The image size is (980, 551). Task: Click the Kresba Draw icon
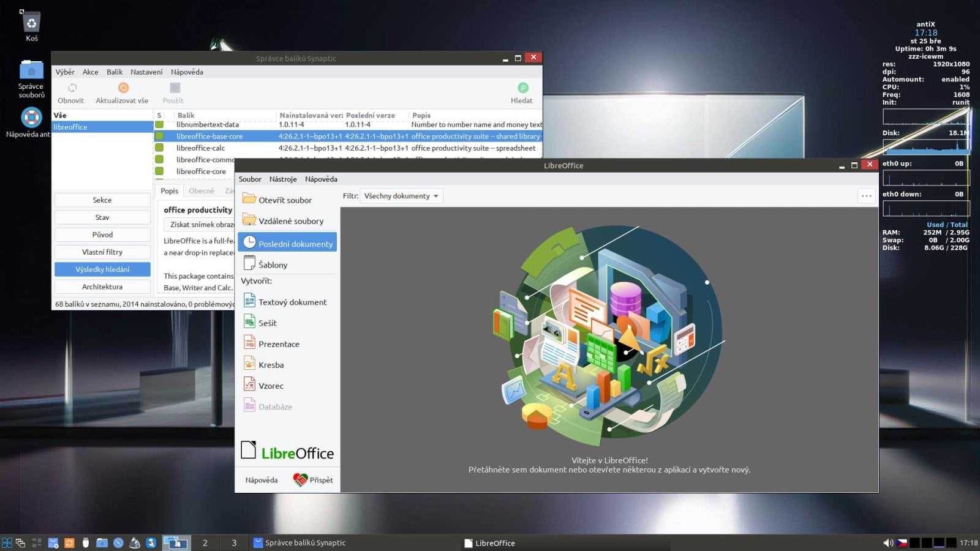(x=249, y=364)
